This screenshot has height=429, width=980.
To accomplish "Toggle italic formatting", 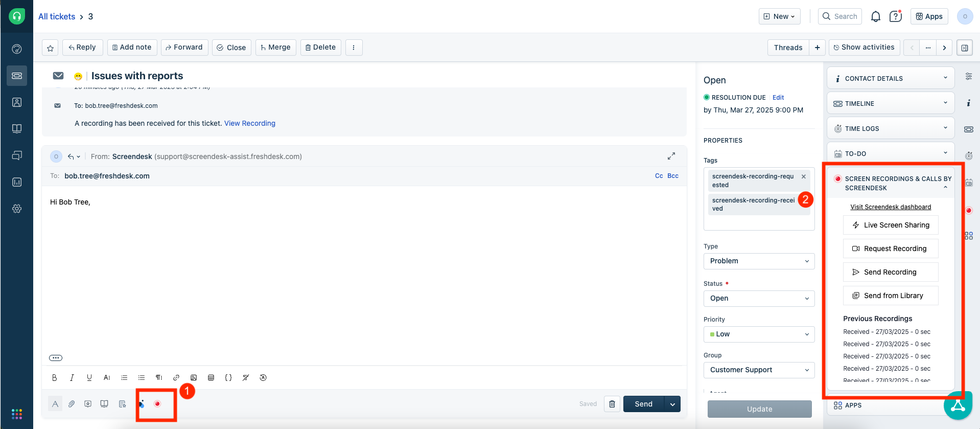I will [x=72, y=378].
